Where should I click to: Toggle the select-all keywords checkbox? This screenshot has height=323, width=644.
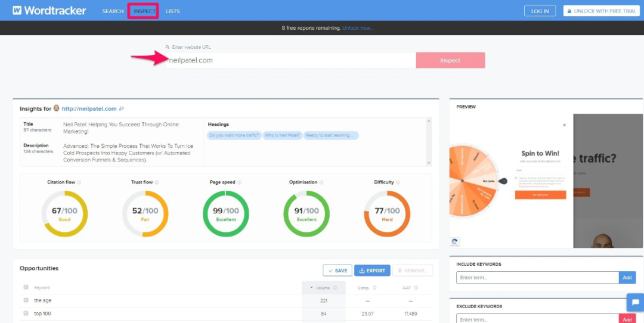26,287
